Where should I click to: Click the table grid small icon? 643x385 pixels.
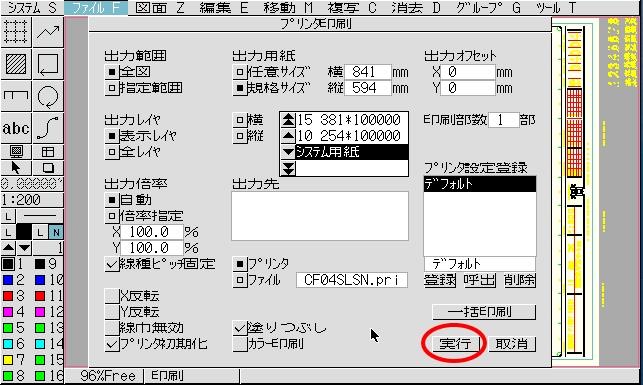[48, 152]
